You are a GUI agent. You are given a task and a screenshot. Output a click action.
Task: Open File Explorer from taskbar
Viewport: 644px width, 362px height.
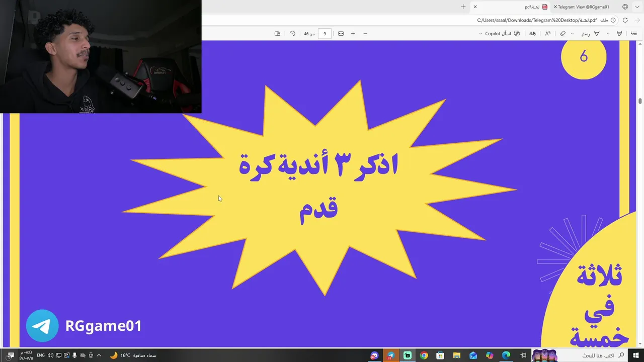[x=457, y=355]
